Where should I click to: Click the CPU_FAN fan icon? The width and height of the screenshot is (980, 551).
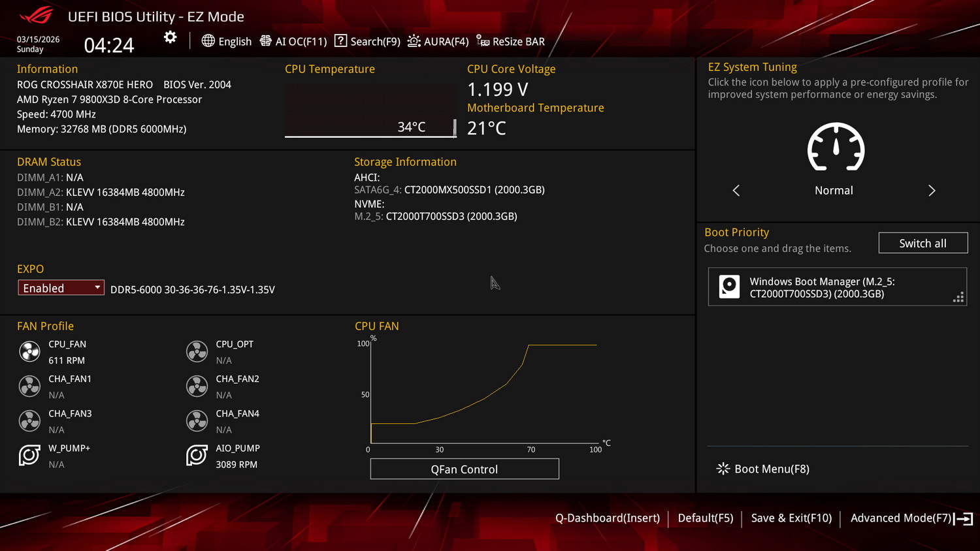29,352
